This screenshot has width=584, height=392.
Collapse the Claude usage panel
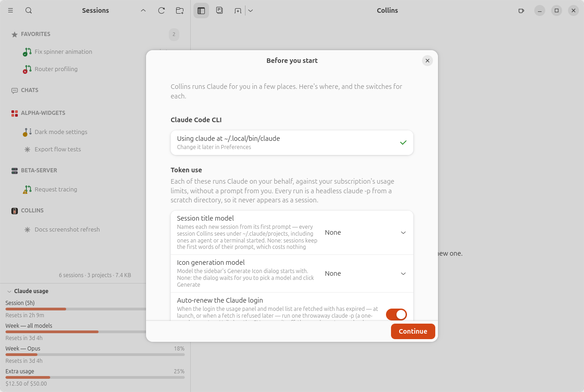[9, 291]
